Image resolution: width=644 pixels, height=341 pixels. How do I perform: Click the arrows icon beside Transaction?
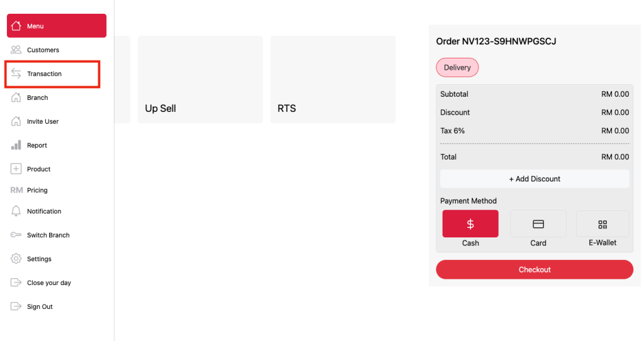click(16, 73)
